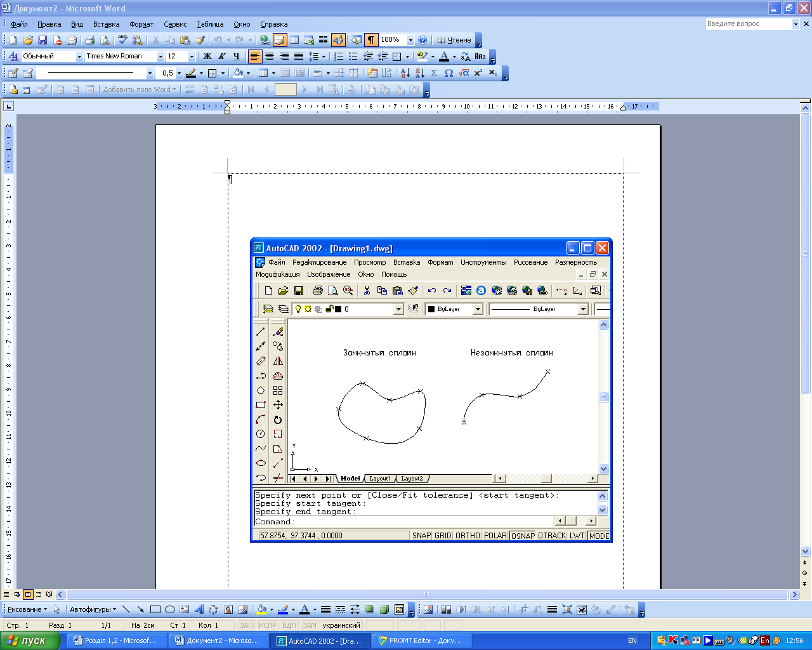Image resolution: width=812 pixels, height=650 pixels.
Task: Click the Columns icon
Action: coord(323,40)
